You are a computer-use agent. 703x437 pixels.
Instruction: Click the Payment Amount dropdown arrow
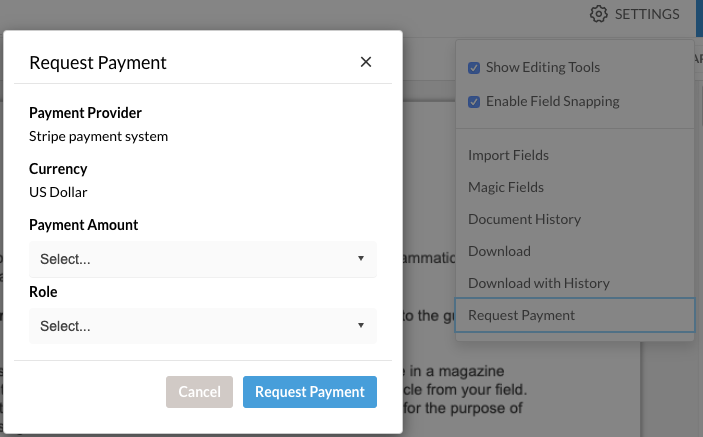360,259
